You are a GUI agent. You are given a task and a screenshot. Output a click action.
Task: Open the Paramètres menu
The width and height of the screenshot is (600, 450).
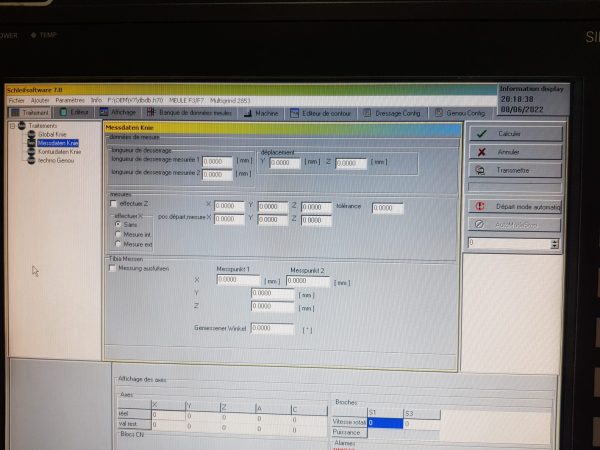click(x=70, y=100)
